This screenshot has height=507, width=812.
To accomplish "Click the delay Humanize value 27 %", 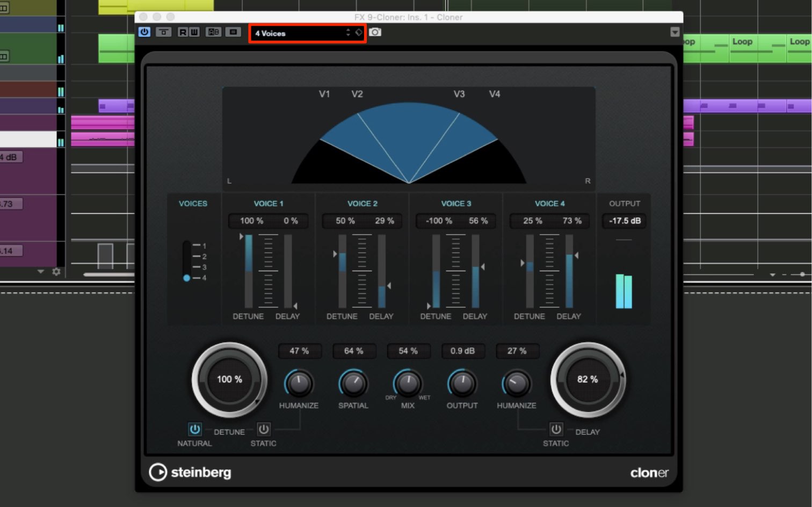I will pos(517,351).
